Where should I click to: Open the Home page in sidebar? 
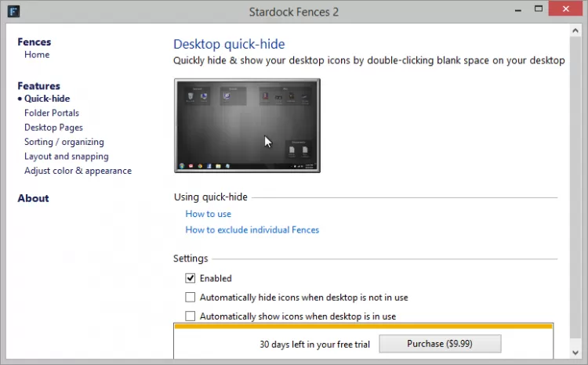(37, 55)
